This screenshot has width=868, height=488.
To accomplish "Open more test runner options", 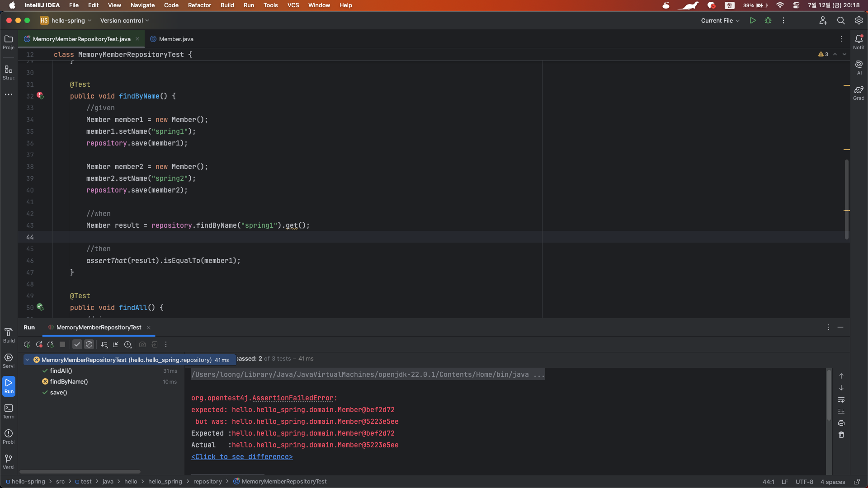I will tap(166, 344).
